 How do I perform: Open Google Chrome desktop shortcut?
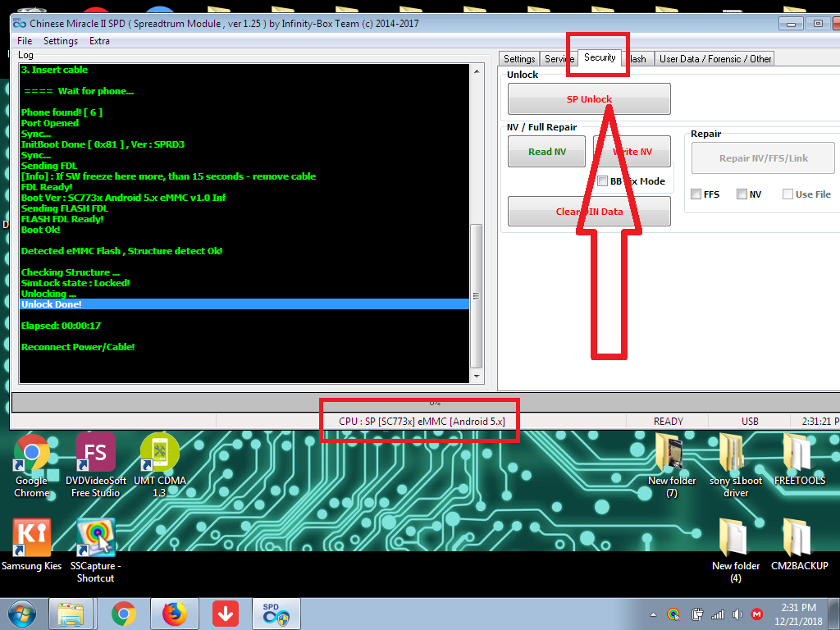pyautogui.click(x=31, y=465)
